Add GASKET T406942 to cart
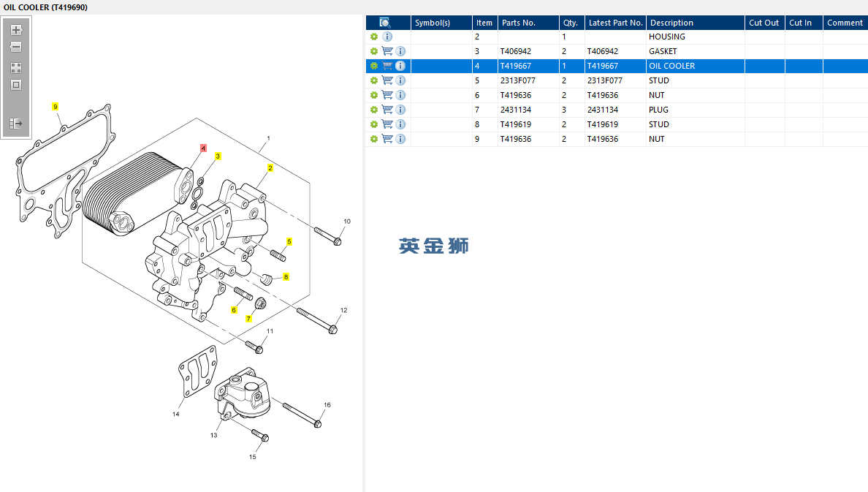868x492 pixels. click(387, 51)
